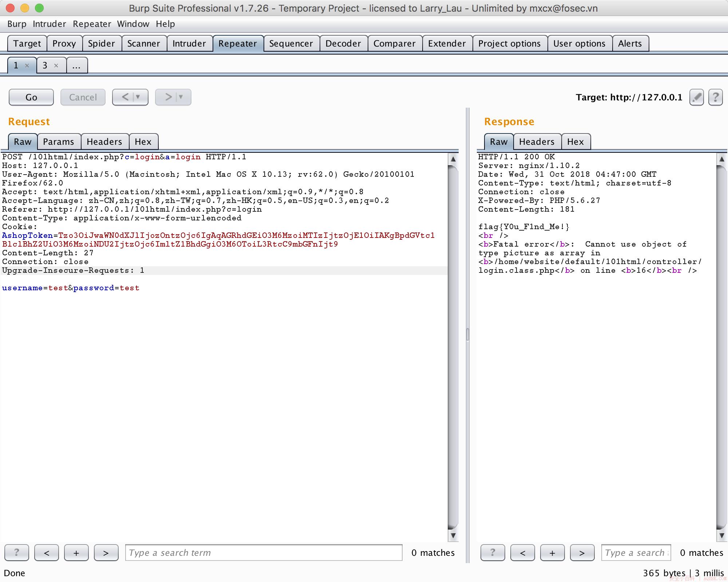Select the Request Raw tab
The height and width of the screenshot is (582, 728).
click(23, 142)
